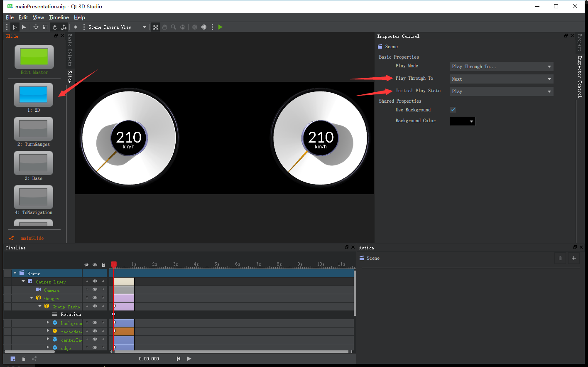This screenshot has height=367, width=588.
Task: Click the add new layer icon
Action: pos(13,359)
